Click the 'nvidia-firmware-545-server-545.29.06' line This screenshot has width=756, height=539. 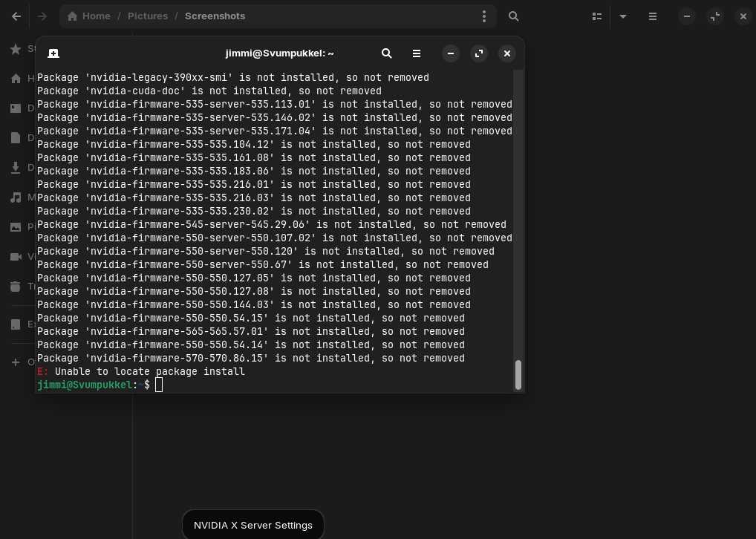tap(272, 224)
